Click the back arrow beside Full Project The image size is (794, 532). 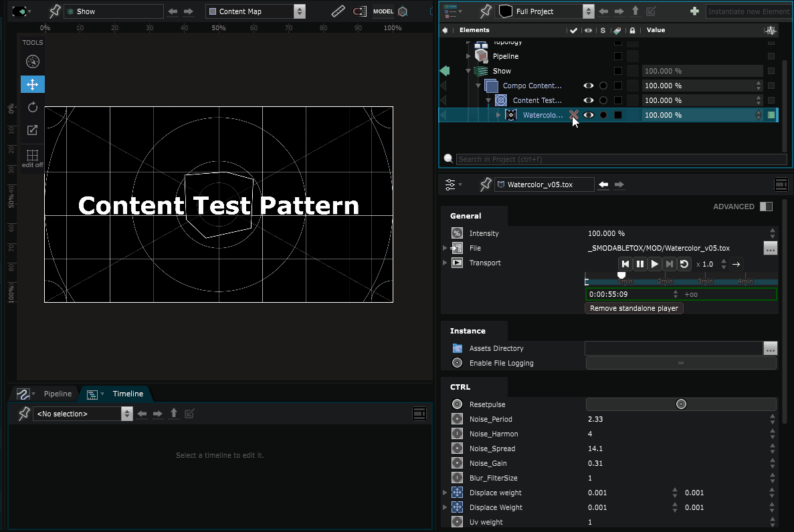coord(603,11)
